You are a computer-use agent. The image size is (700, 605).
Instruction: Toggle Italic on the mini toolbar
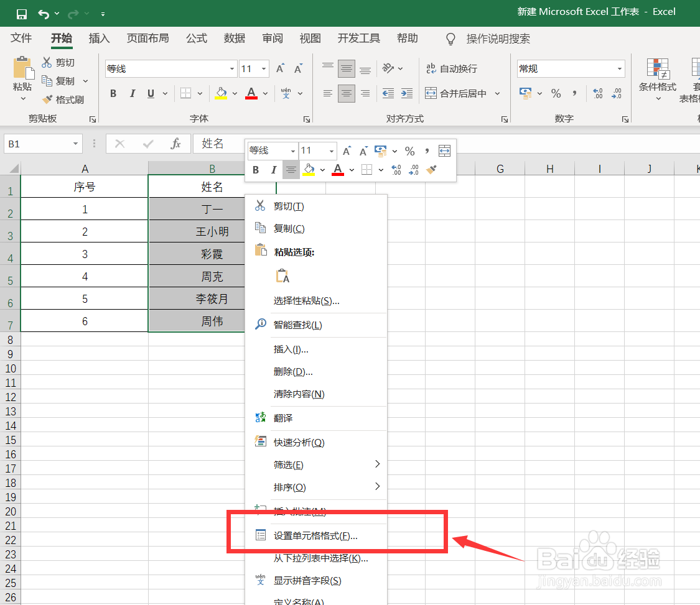pos(273,169)
